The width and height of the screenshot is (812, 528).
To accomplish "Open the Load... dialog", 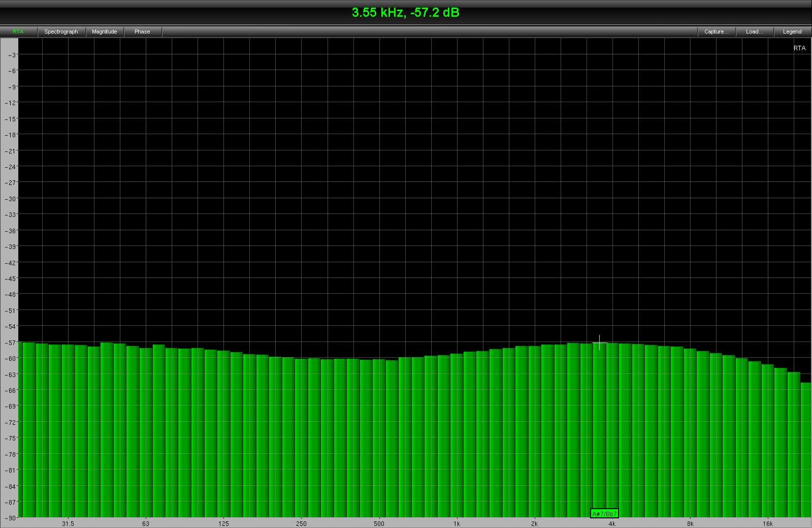I will click(x=754, y=32).
